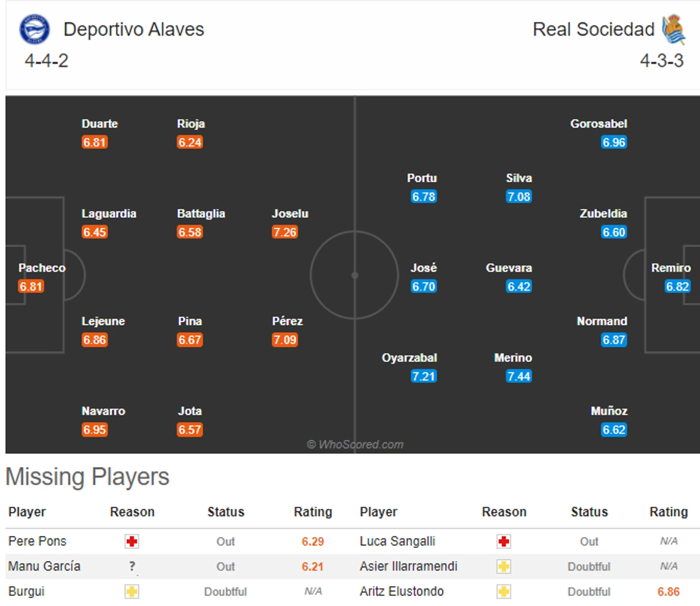The image size is (700, 606).
Task: Click the Real Sociedad team name
Action: (x=594, y=29)
